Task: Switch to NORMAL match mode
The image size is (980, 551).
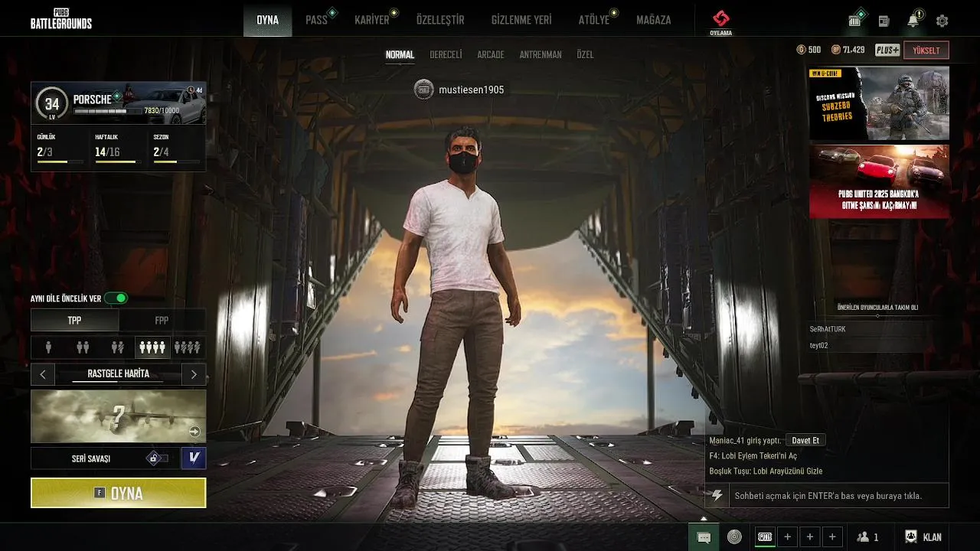Action: coord(400,54)
